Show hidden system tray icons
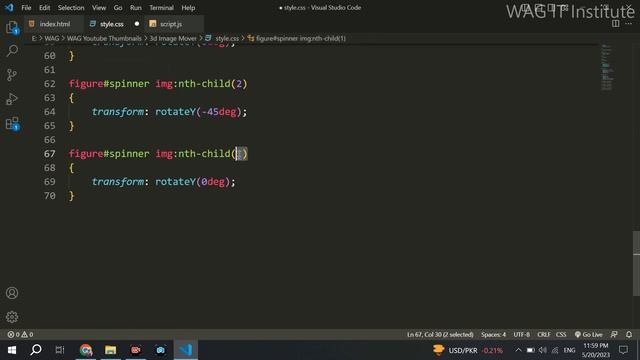 [518, 350]
